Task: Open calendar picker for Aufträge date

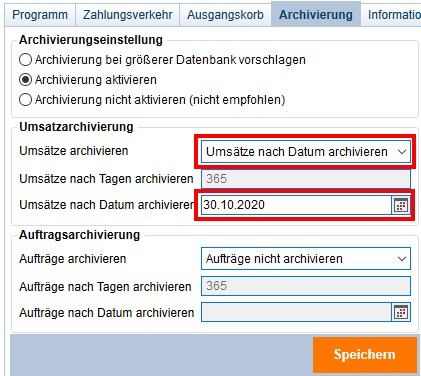Action: pos(401,312)
